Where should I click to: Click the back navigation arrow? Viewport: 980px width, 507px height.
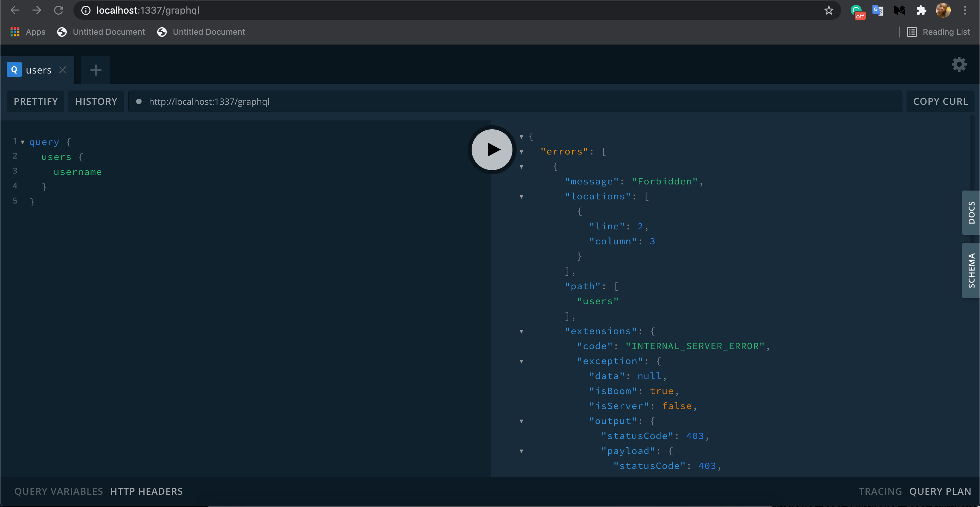coord(15,10)
